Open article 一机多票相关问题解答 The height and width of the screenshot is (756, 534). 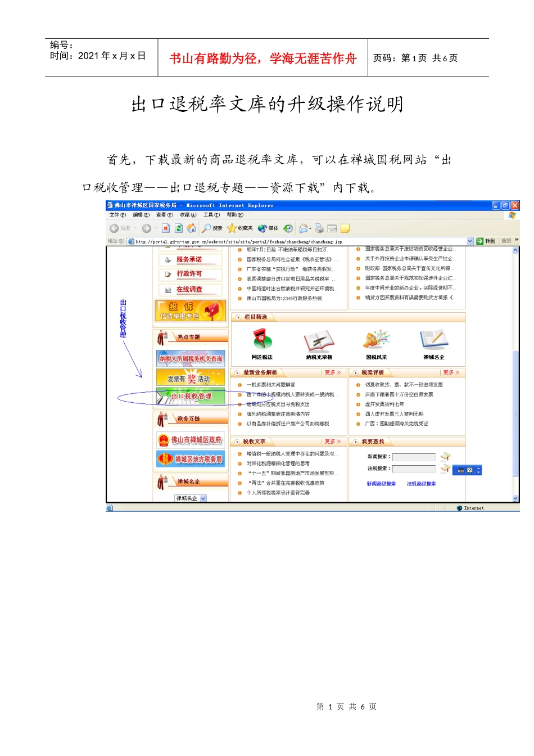(x=271, y=385)
